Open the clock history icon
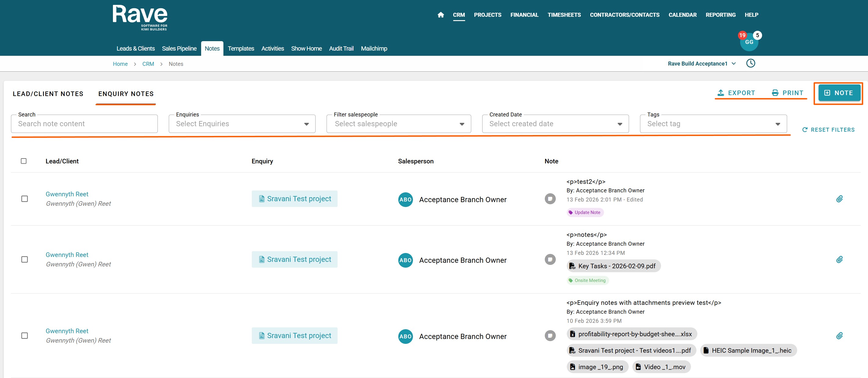This screenshot has width=868, height=378. click(750, 63)
